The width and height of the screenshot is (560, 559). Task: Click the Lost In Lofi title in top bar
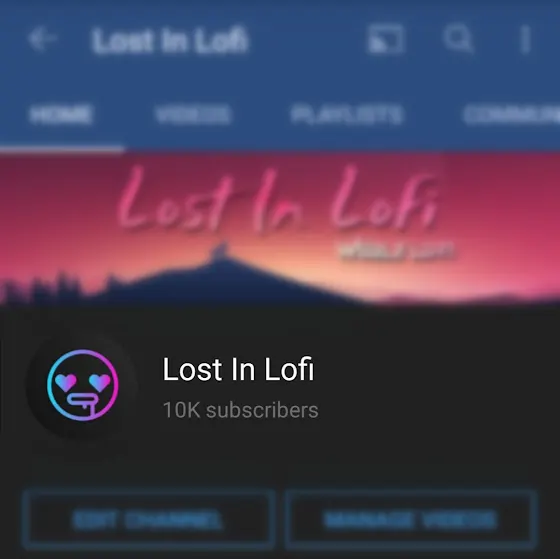(169, 40)
